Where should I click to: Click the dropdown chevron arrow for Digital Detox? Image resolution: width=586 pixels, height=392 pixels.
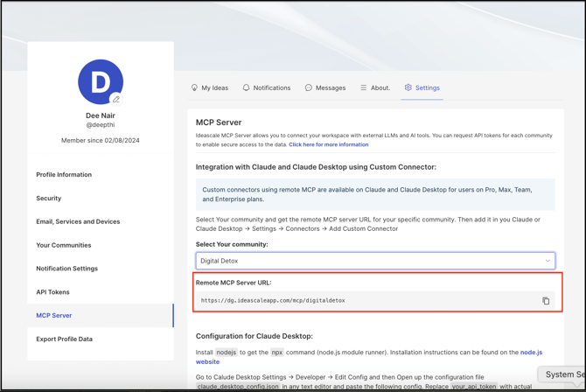(548, 261)
